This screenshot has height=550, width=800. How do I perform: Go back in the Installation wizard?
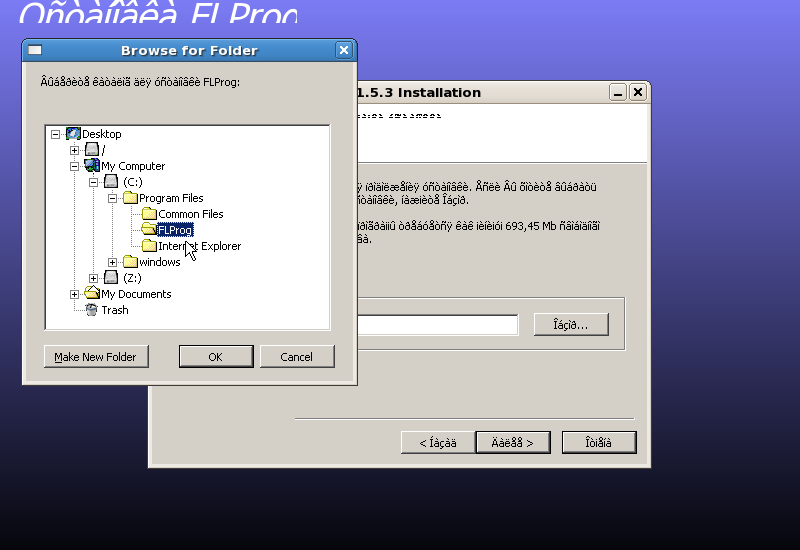438,442
